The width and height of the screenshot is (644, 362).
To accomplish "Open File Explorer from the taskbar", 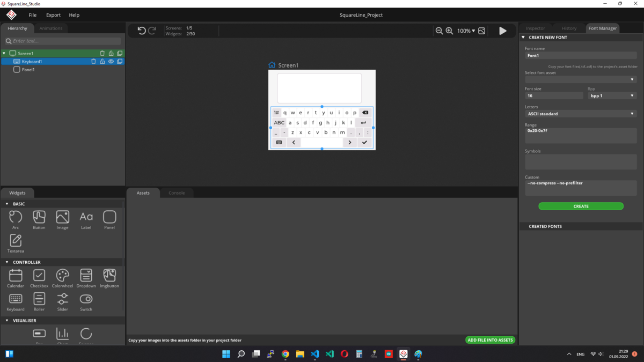I will 300,354.
